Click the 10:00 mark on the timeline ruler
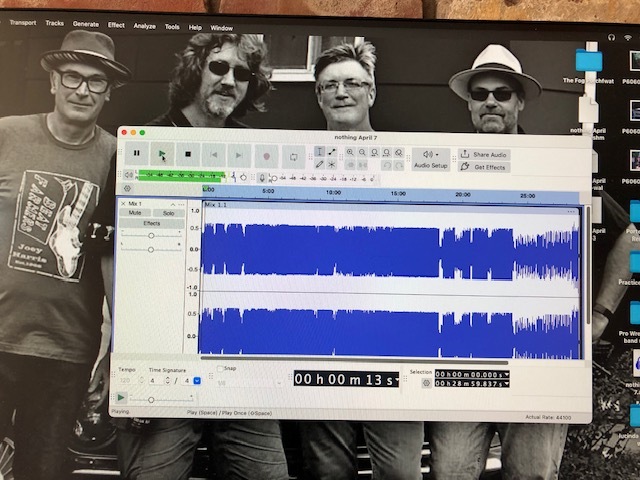The width and height of the screenshot is (640, 480). [333, 192]
